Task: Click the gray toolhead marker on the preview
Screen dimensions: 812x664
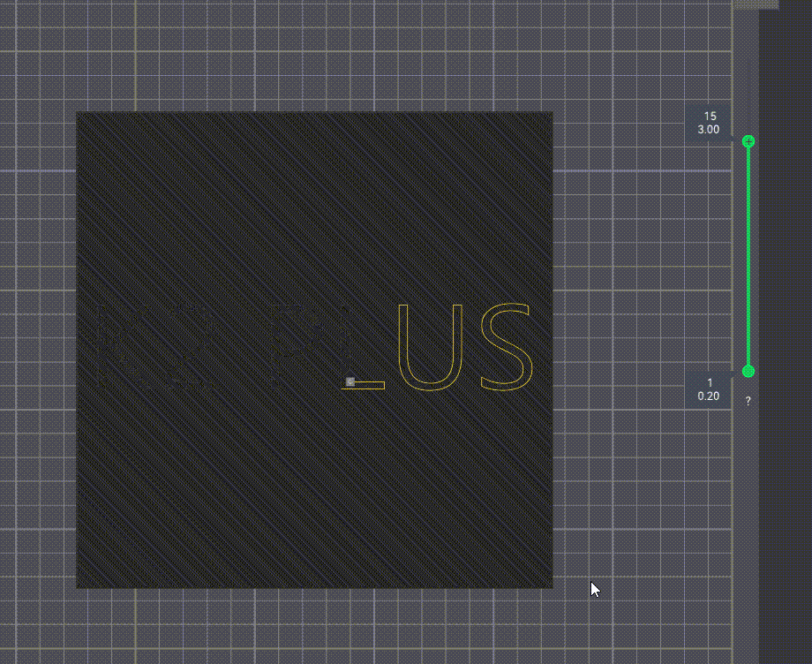Action: [x=350, y=381]
